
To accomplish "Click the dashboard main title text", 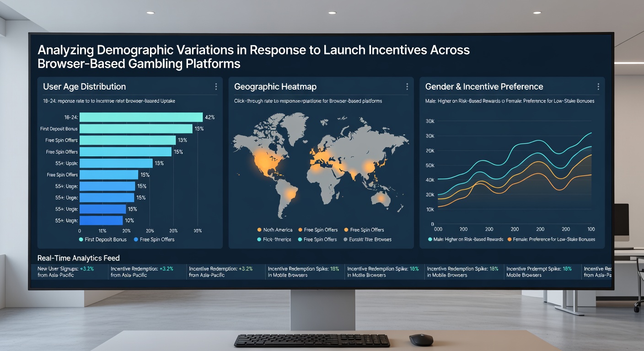I will click(254, 56).
